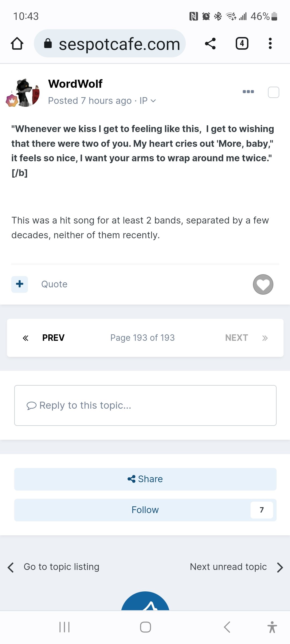
Task: Click the Share button
Action: pos(145,479)
